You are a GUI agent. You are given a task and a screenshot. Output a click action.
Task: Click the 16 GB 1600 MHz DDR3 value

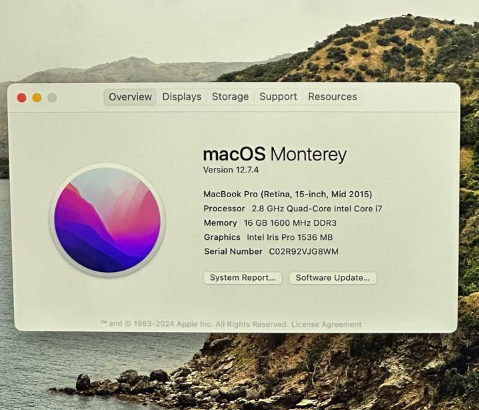click(290, 223)
